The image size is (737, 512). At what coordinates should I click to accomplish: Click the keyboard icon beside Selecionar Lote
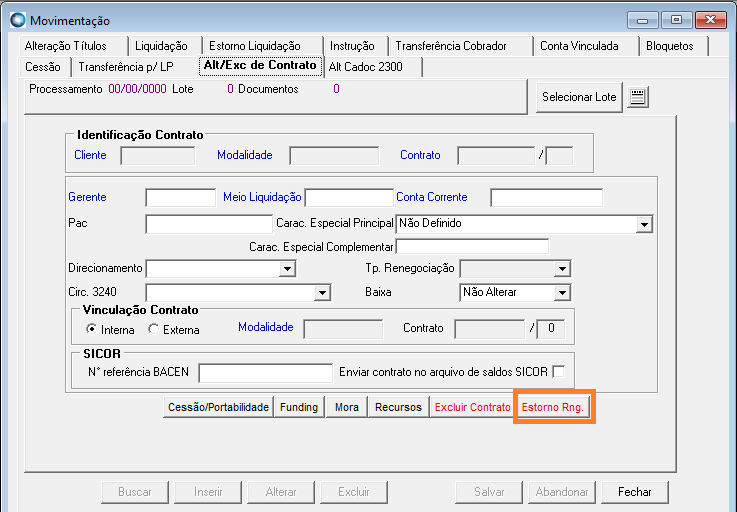coord(638,97)
